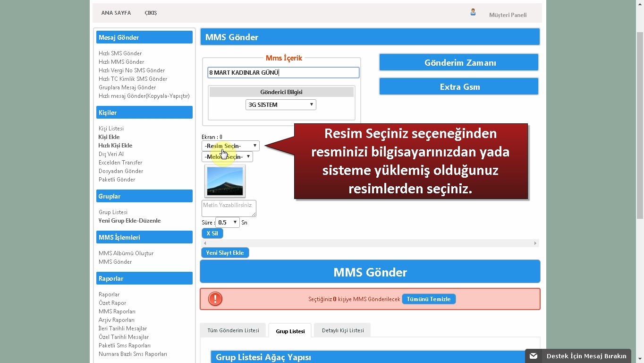Expand the 3G SISTEM sender dropdown
Image resolution: width=644 pixels, height=363 pixels.
[x=280, y=105]
